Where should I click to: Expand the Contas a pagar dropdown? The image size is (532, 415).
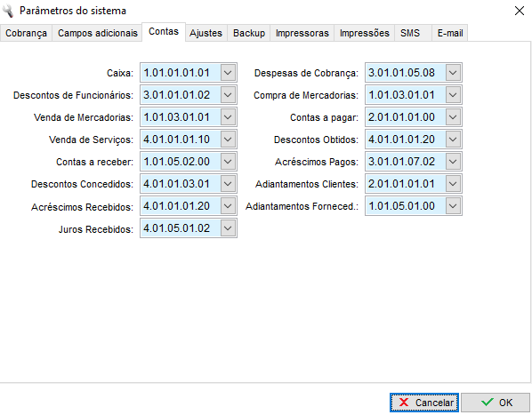[x=453, y=117]
